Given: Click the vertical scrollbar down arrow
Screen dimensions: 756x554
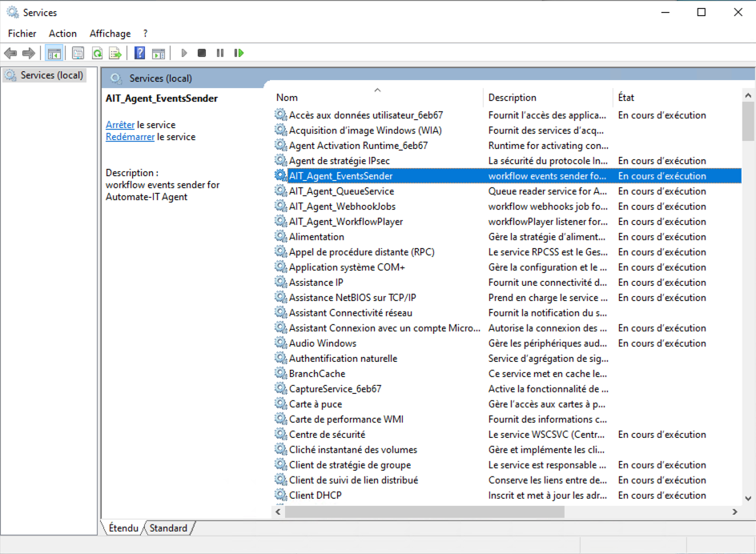Looking at the screenshot, I should point(748,499).
